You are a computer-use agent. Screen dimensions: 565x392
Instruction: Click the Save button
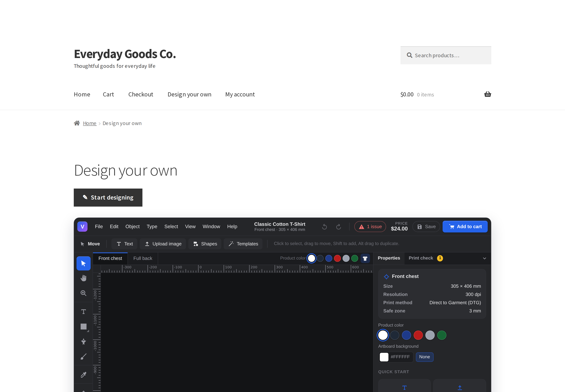click(426, 227)
